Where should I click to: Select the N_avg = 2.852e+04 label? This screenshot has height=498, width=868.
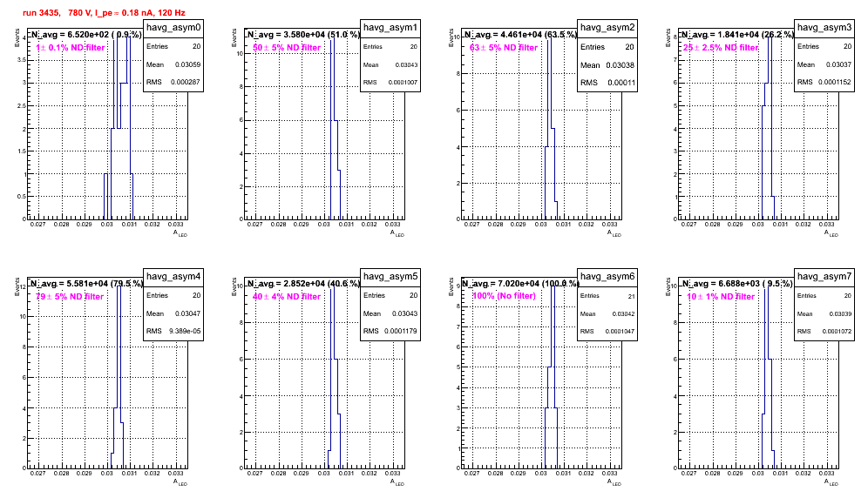tap(303, 283)
